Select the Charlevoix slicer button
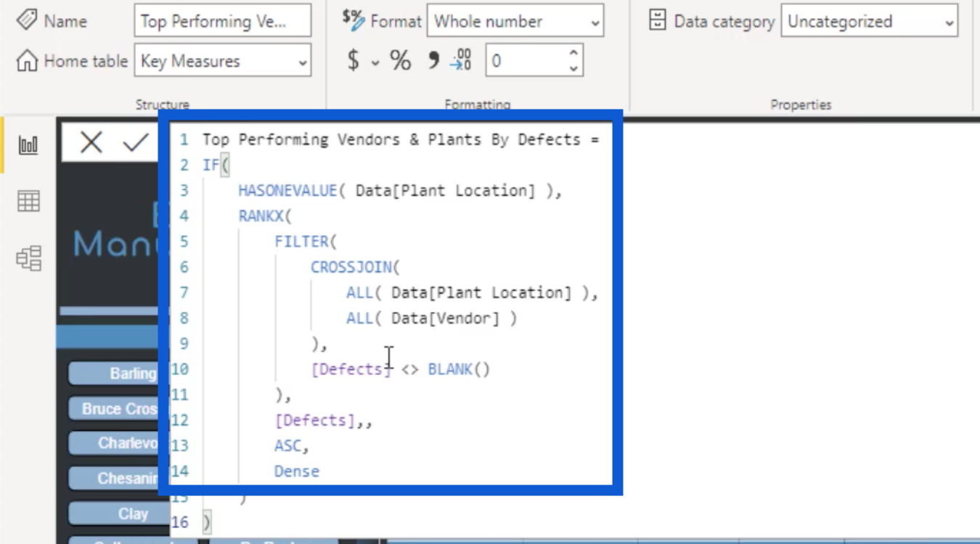The height and width of the screenshot is (544, 980). (113, 442)
